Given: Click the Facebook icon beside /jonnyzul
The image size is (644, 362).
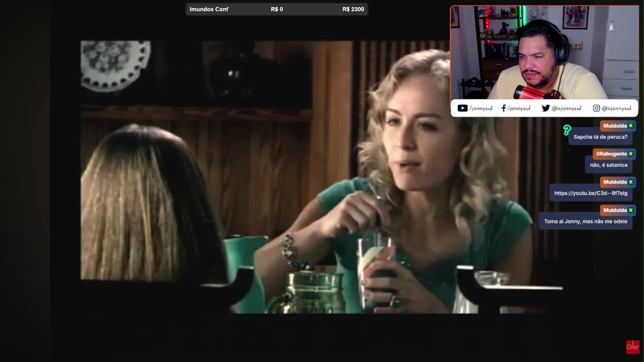Looking at the screenshot, I should point(504,108).
